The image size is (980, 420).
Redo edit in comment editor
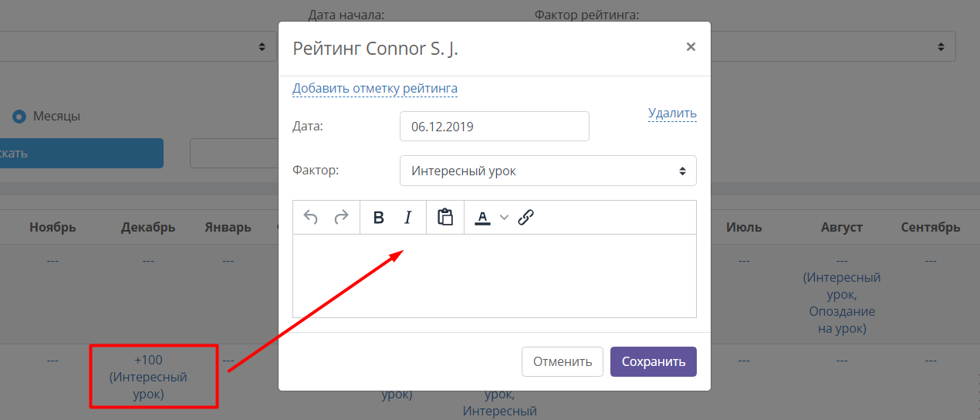click(x=341, y=218)
